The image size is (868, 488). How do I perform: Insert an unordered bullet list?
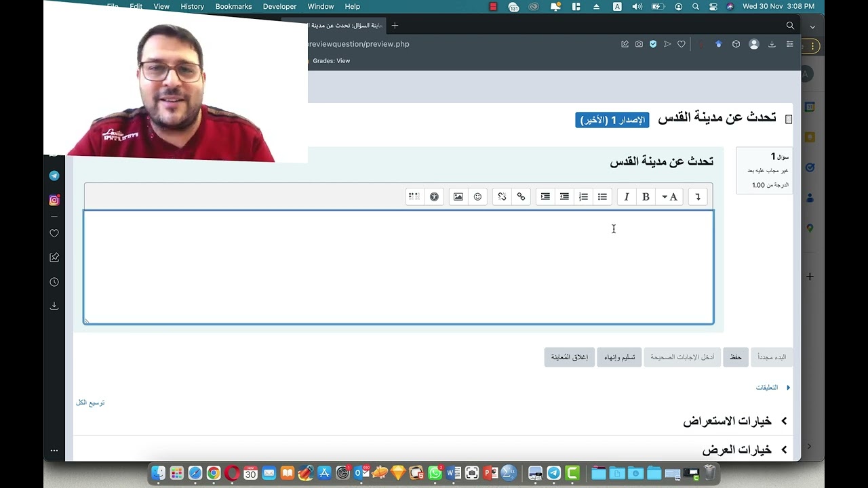[x=602, y=197]
